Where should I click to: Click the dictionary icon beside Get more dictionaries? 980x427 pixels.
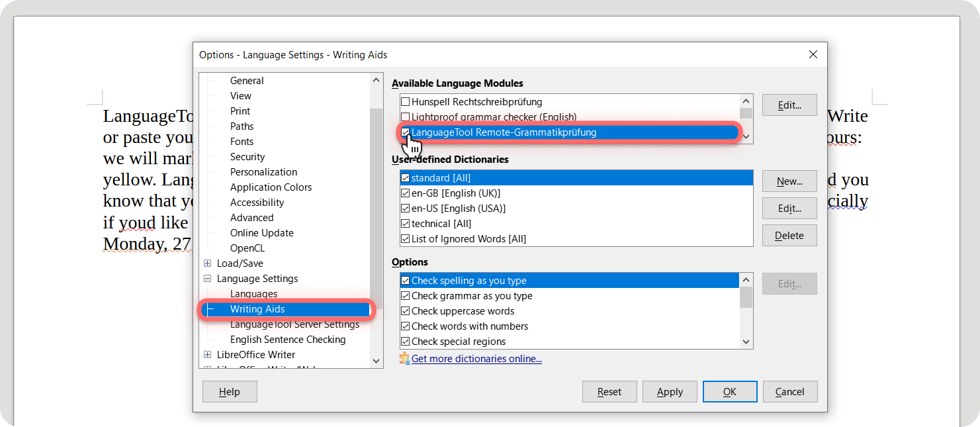point(404,359)
